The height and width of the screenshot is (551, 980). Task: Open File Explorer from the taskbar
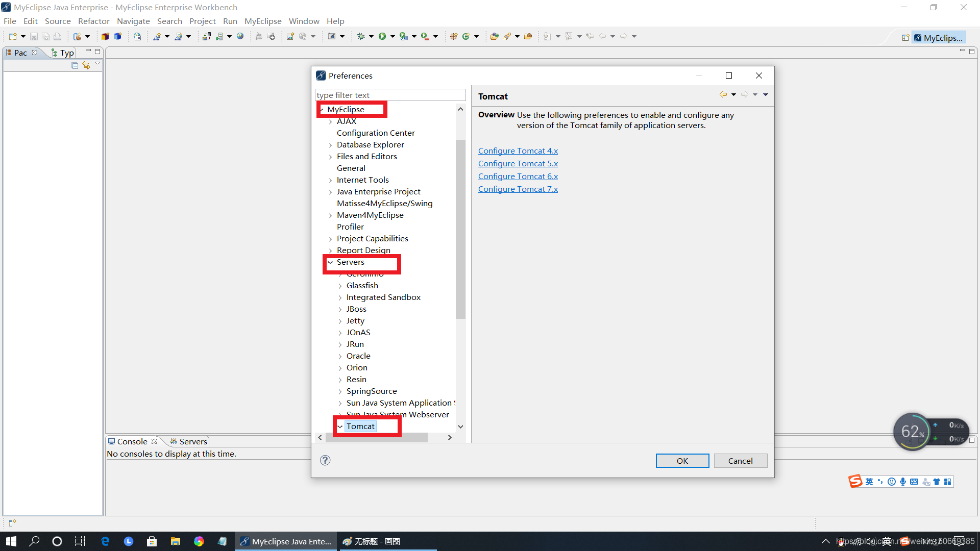click(176, 541)
